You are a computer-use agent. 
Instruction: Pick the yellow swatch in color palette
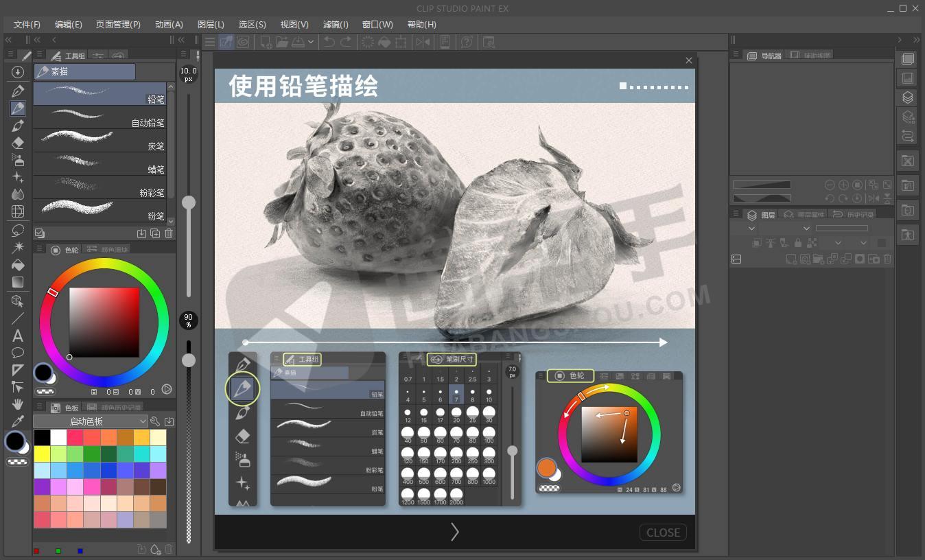click(x=42, y=454)
